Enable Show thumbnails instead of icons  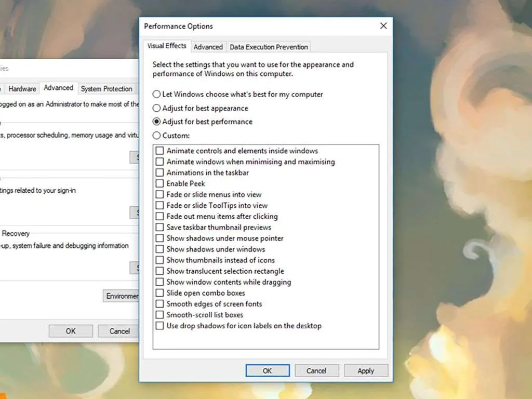click(x=160, y=260)
